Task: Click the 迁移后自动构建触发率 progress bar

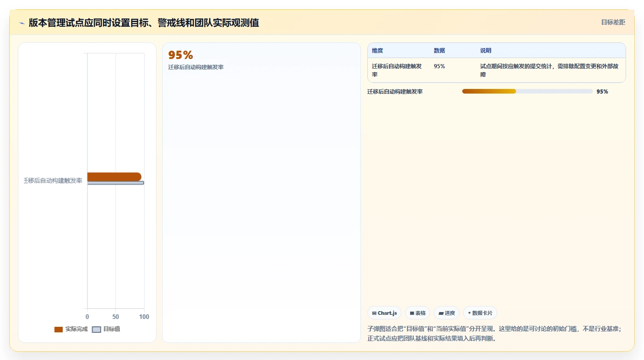Action: pyautogui.click(x=527, y=91)
